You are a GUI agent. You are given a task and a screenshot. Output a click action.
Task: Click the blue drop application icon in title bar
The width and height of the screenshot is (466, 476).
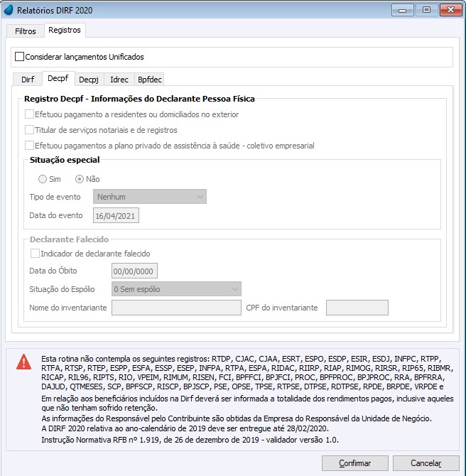pos(9,10)
